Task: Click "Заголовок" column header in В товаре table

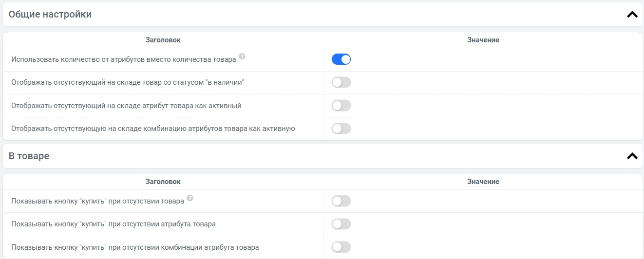Action: [x=163, y=182]
